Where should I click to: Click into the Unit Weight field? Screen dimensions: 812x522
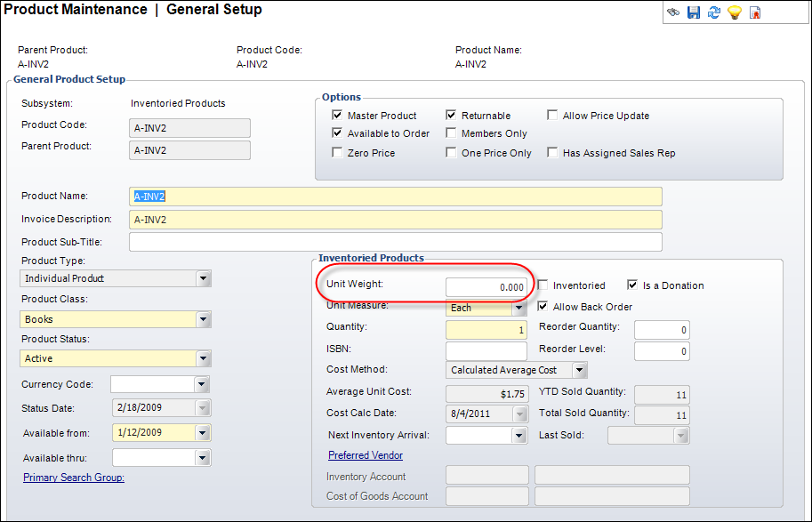pos(486,286)
